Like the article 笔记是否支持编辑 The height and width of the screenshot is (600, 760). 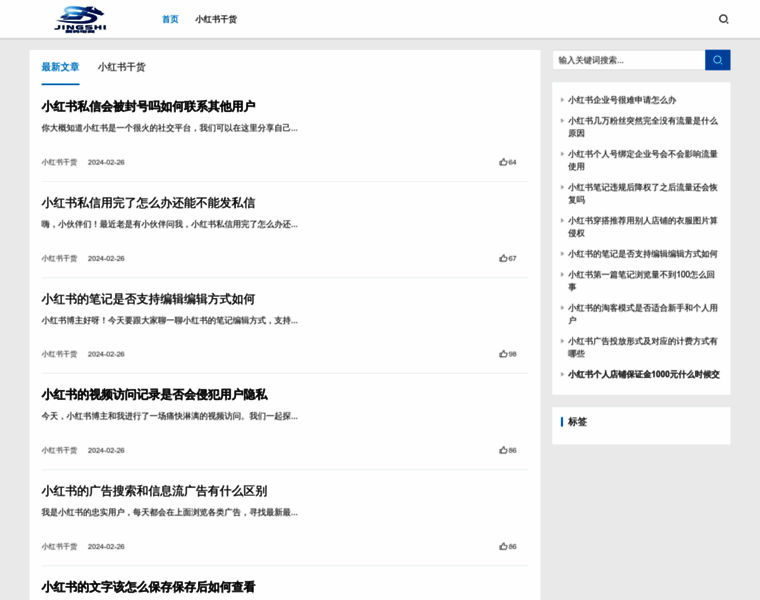508,354
